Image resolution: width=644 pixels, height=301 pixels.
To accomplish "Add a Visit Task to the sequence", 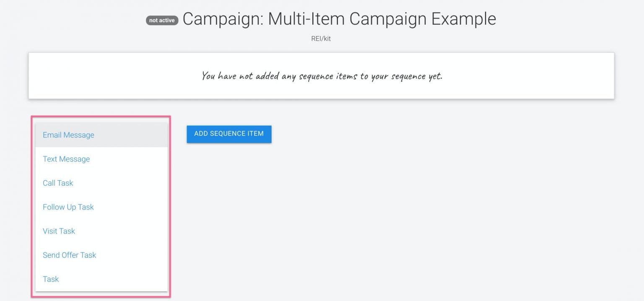I will [x=59, y=231].
